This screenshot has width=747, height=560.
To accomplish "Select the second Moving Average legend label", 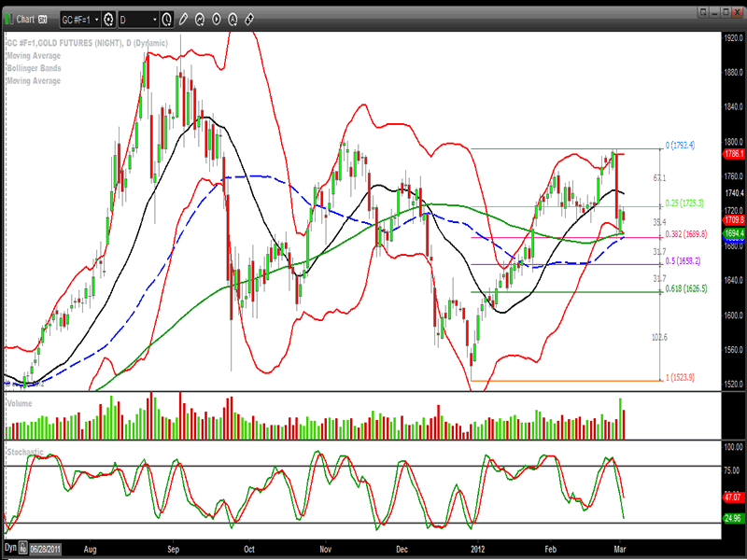I will coord(34,81).
